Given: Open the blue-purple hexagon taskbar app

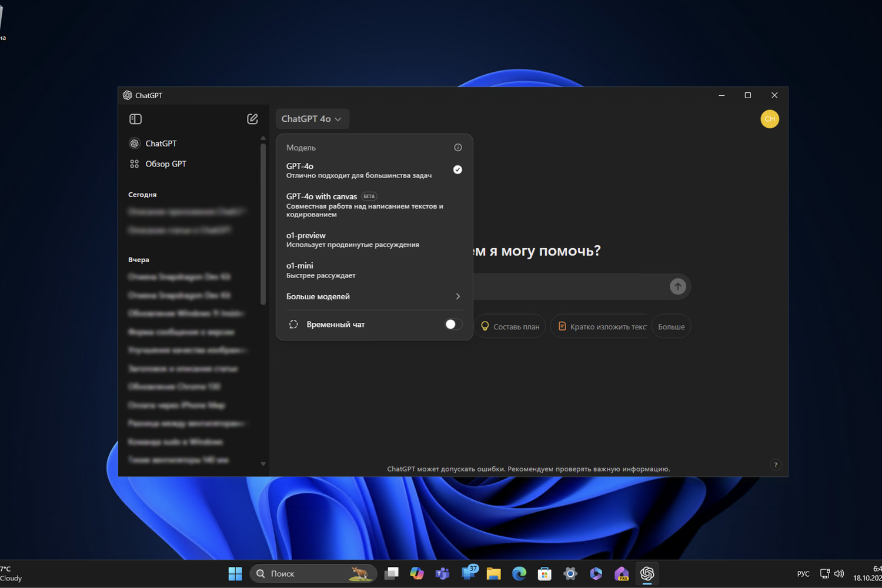Looking at the screenshot, I should pos(596,573).
